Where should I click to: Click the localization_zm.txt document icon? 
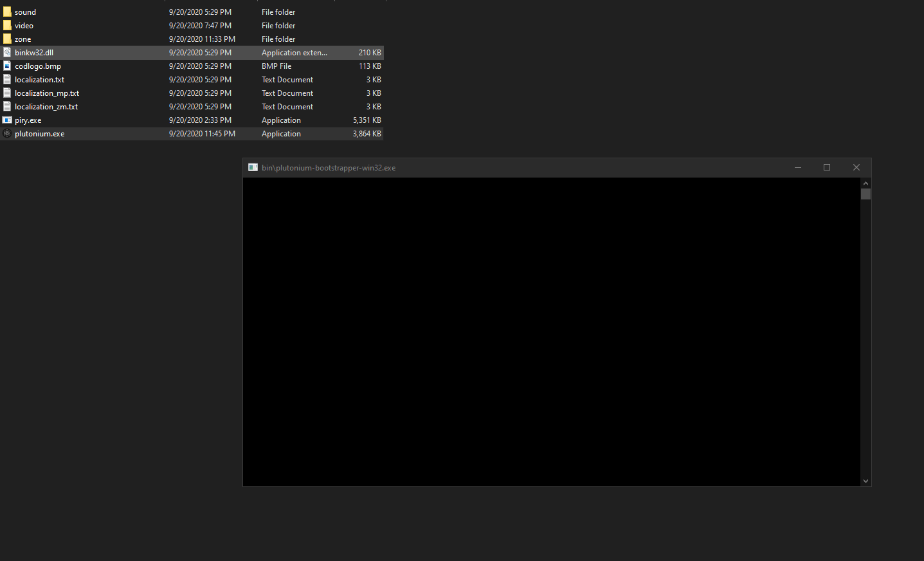7,106
